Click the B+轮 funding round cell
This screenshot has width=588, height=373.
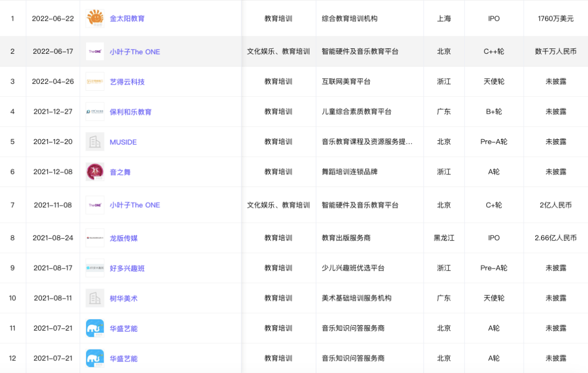494,111
